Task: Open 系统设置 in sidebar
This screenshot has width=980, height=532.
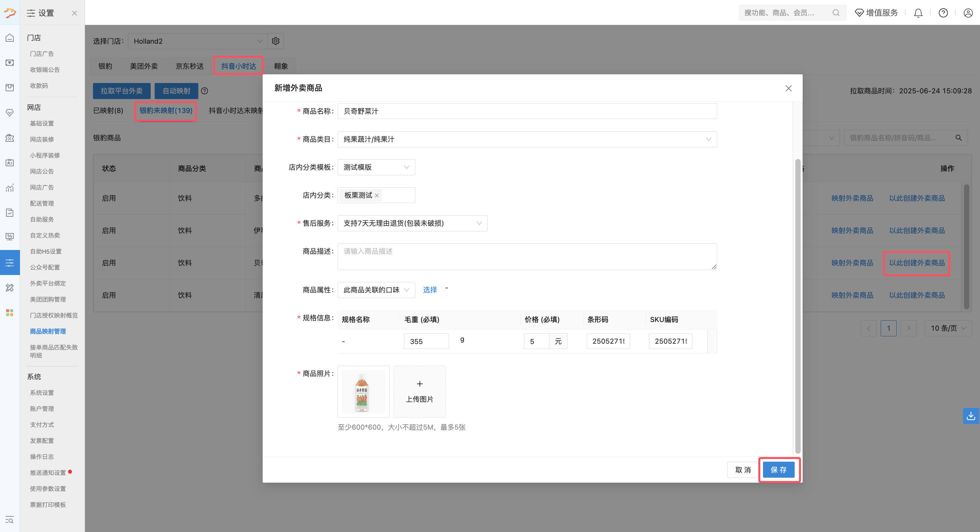Action: point(42,393)
